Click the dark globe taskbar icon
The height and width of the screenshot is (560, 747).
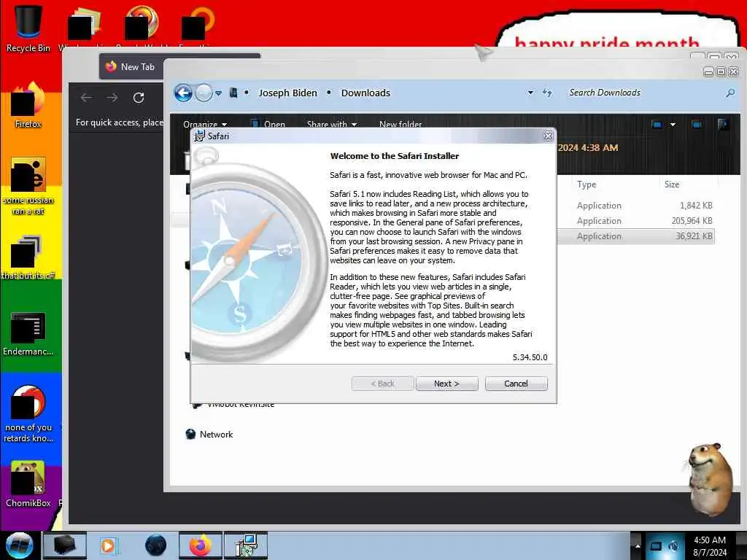click(156, 545)
